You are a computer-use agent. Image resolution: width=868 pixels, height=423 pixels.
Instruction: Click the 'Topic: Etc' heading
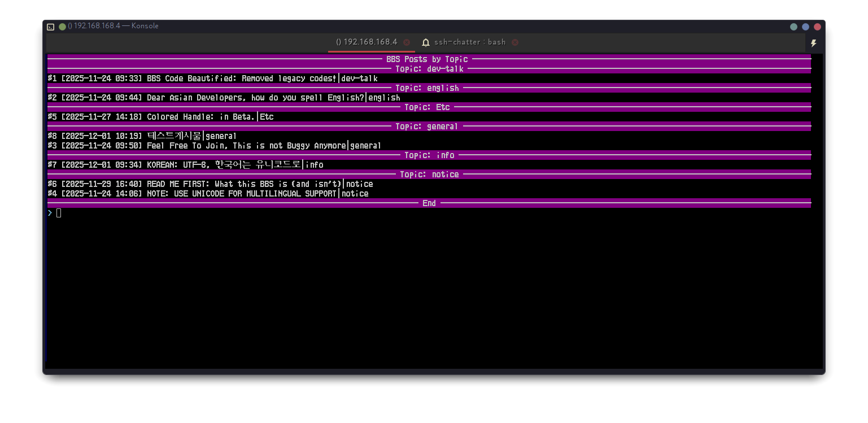point(427,107)
